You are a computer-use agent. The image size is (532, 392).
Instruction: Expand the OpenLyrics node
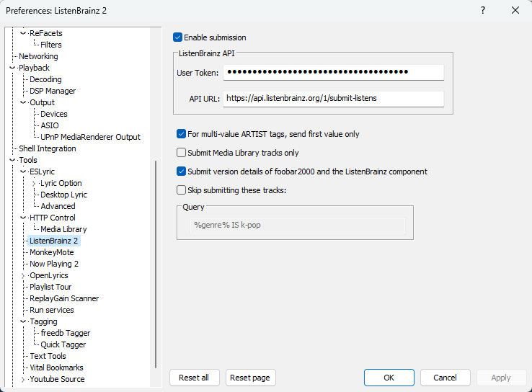23,276
